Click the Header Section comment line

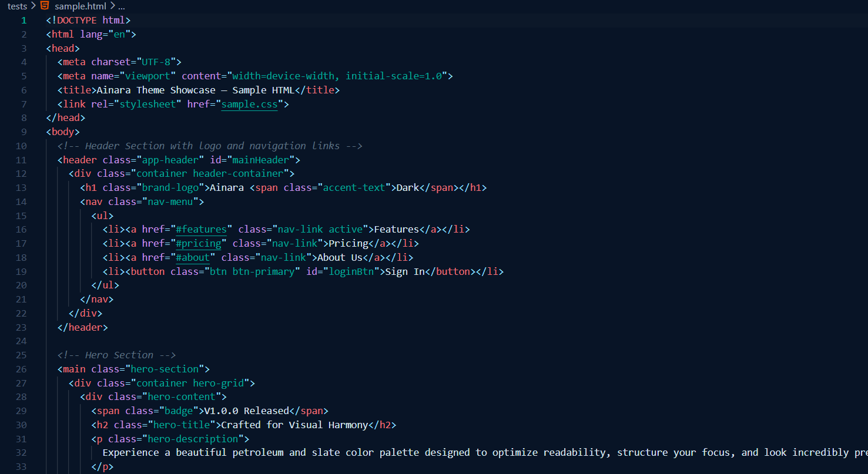click(210, 146)
